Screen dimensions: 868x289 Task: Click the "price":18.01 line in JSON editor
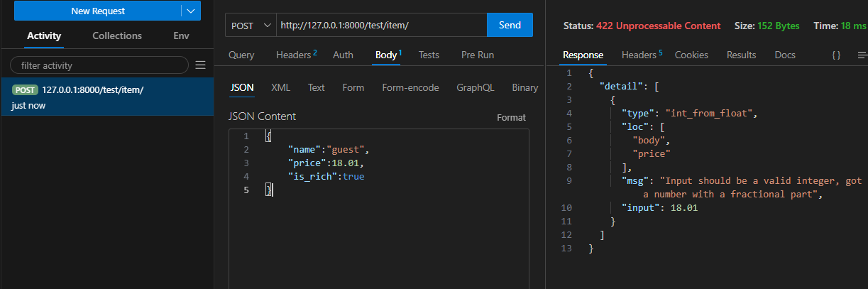click(327, 163)
